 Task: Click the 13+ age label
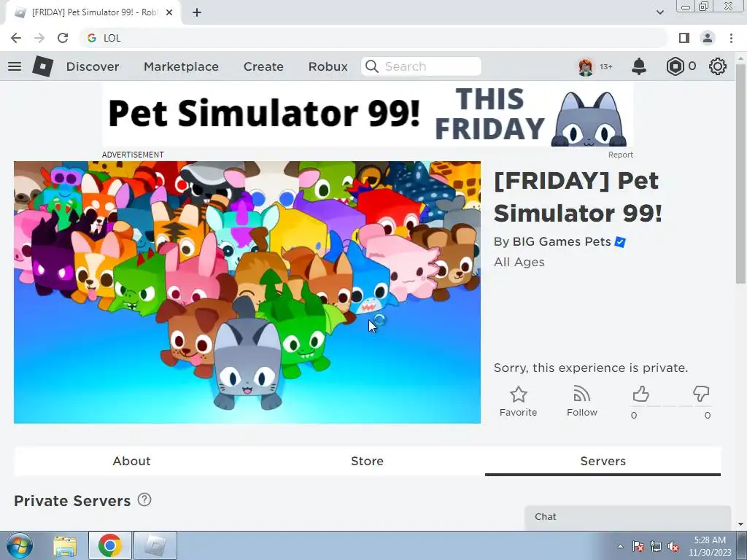coord(605,66)
